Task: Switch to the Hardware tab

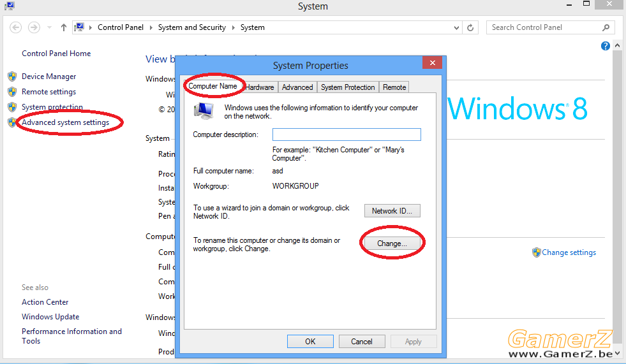Action: pos(260,87)
